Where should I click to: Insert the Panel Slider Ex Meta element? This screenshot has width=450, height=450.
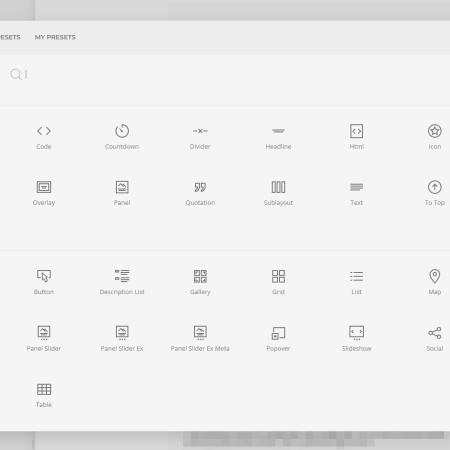click(200, 339)
